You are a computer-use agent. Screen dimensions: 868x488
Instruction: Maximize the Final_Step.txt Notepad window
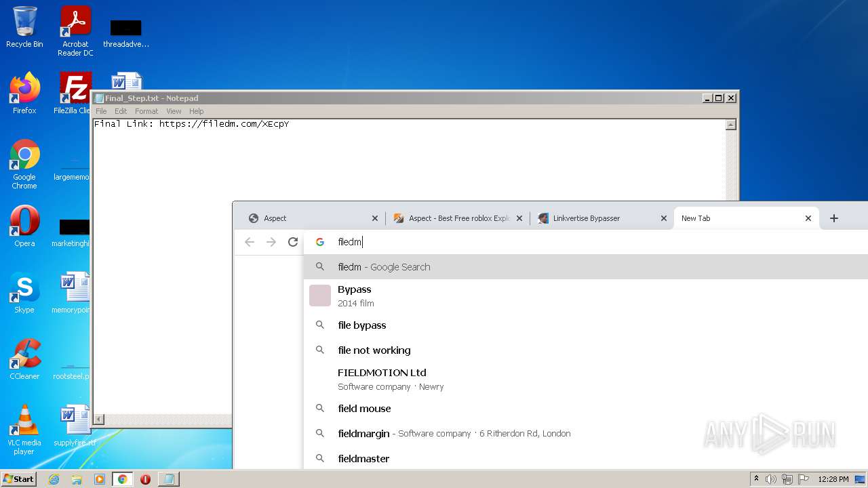pos(719,98)
